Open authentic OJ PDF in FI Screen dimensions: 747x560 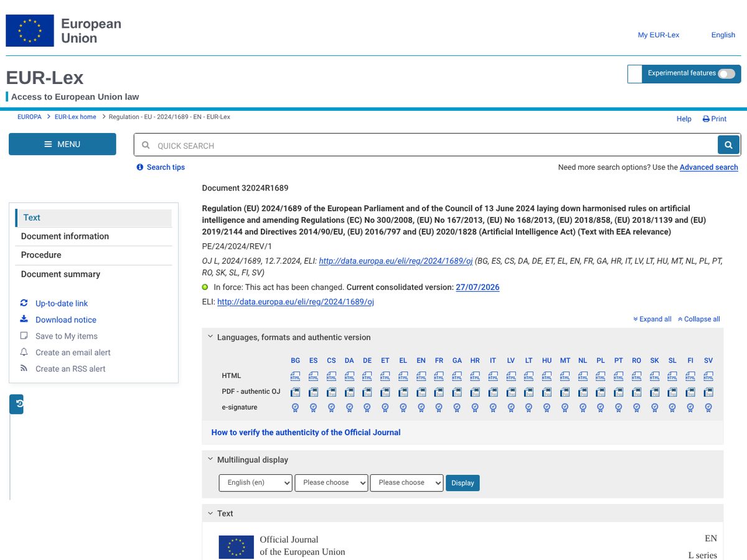coord(690,392)
